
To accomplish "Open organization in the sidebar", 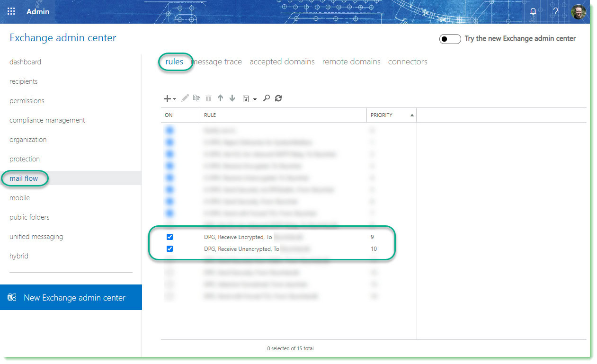I will click(x=28, y=140).
